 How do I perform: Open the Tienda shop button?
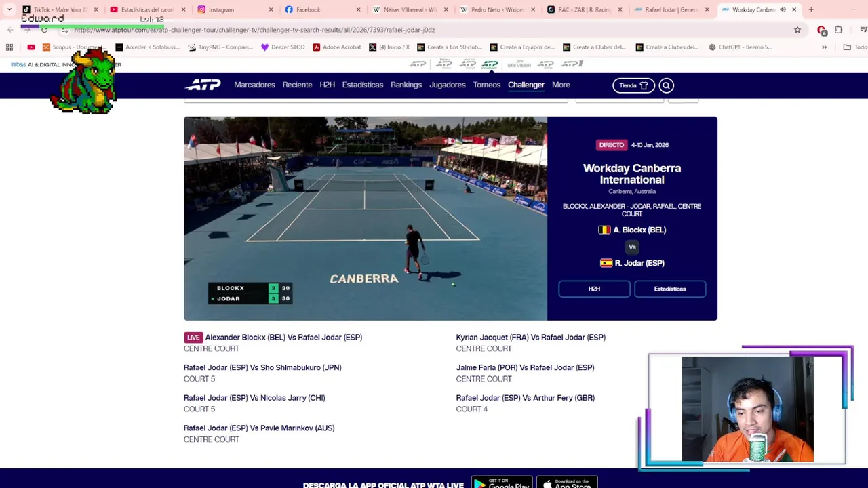633,85
